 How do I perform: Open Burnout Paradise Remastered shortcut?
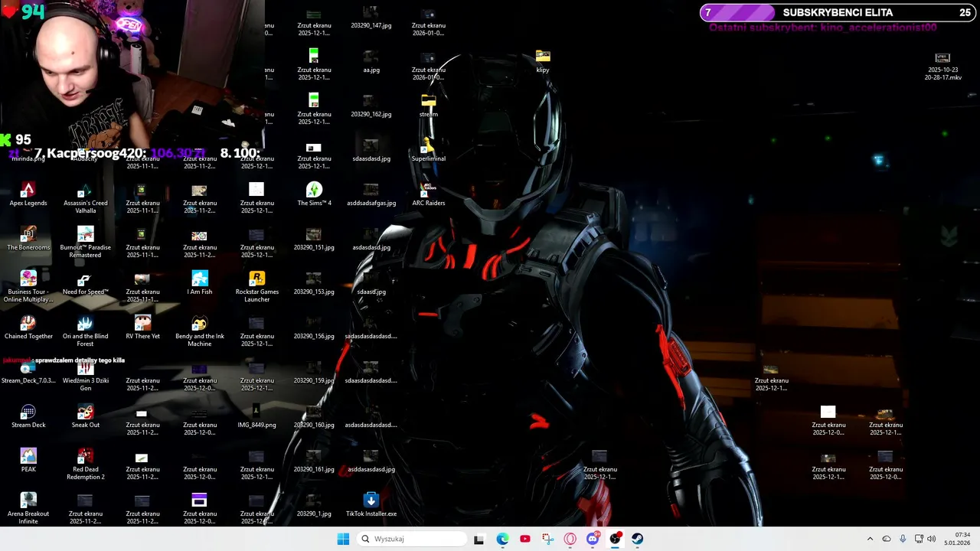tap(85, 243)
